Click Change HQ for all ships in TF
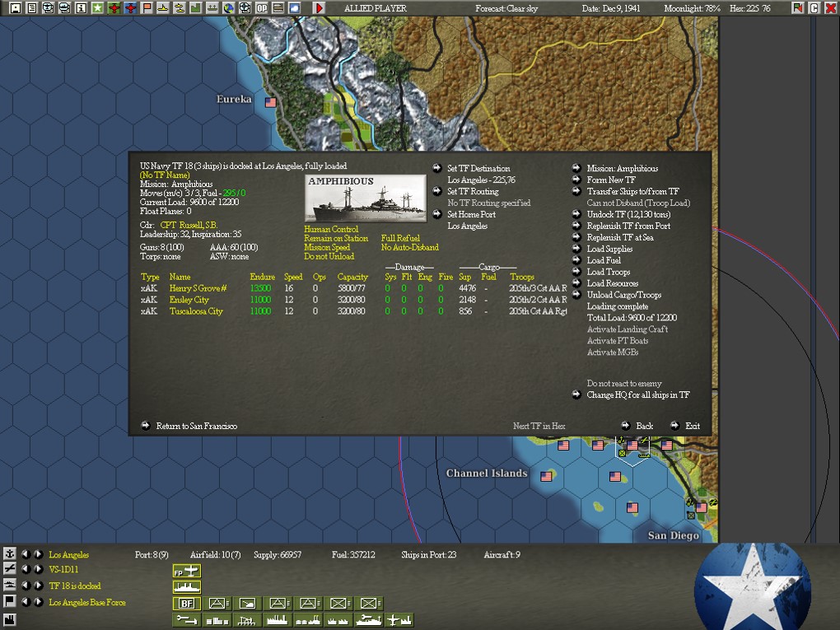This screenshot has width=840, height=630. point(638,394)
